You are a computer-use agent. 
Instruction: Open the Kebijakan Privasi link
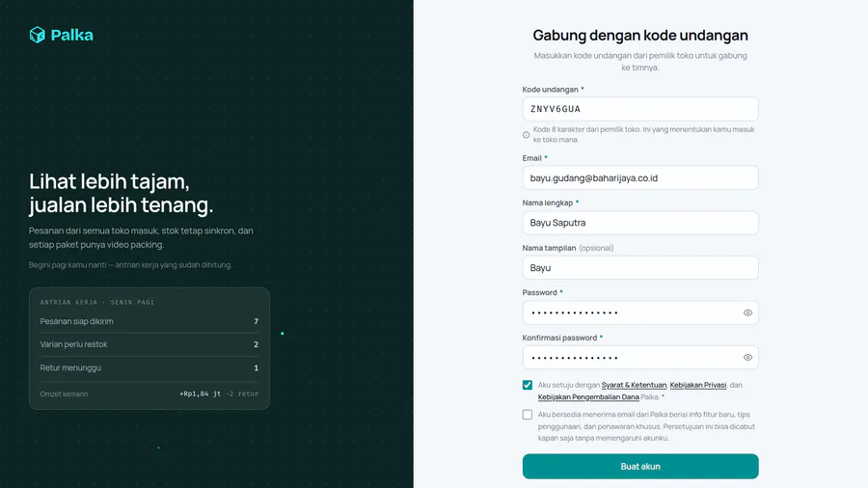[698, 385]
